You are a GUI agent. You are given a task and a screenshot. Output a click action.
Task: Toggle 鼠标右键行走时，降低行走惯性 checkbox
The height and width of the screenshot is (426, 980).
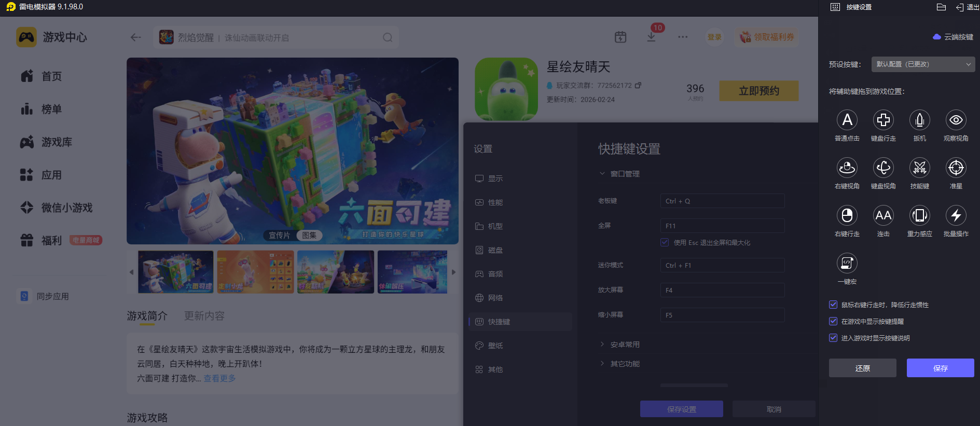[833, 305]
